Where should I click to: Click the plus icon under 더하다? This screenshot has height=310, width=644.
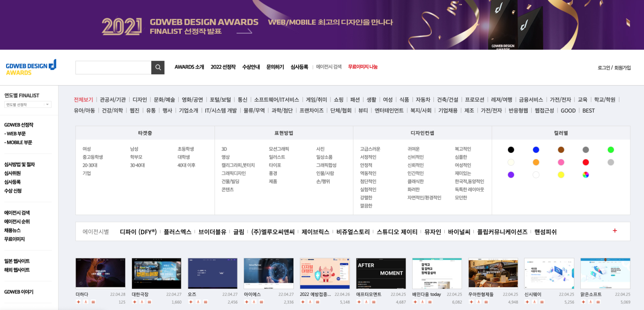click(78, 302)
